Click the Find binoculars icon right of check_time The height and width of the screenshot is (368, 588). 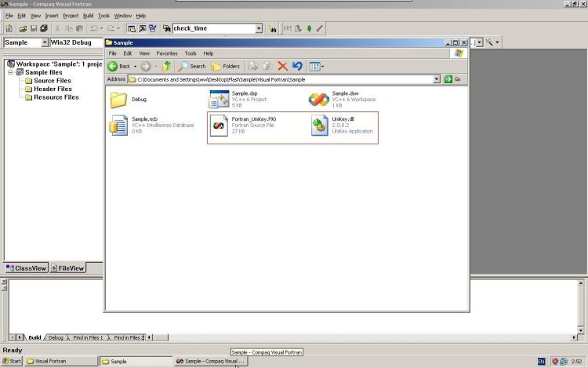273,28
